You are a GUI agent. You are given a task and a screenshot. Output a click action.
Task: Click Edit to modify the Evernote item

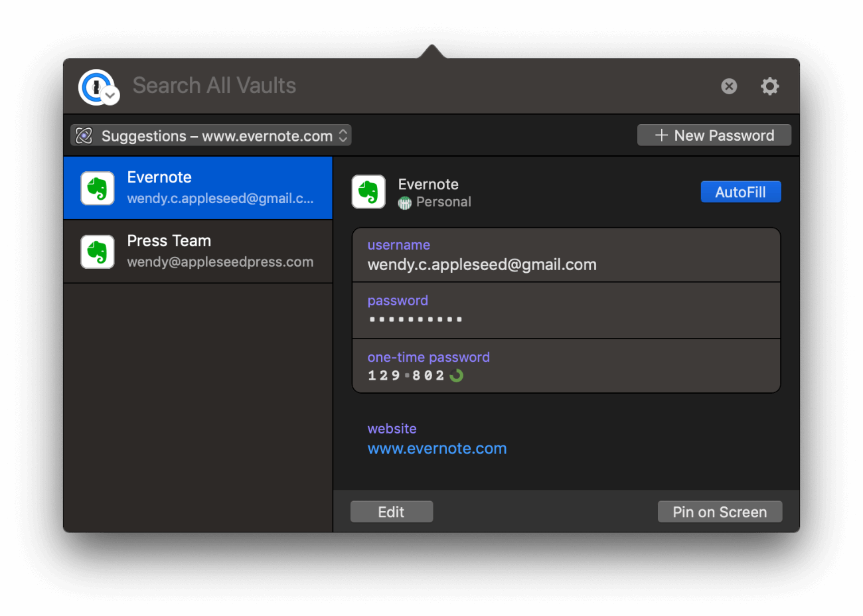(391, 511)
